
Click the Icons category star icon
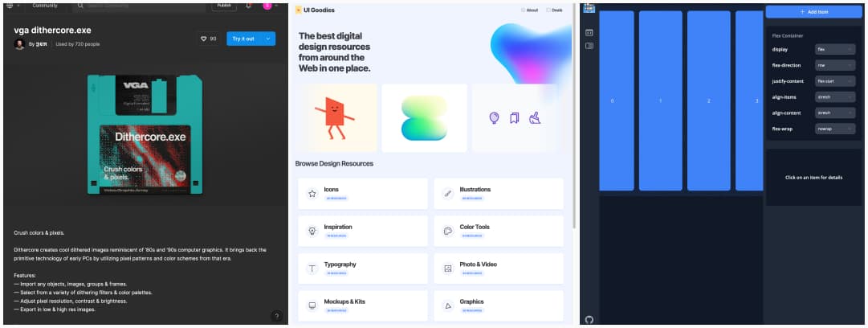pyautogui.click(x=312, y=194)
